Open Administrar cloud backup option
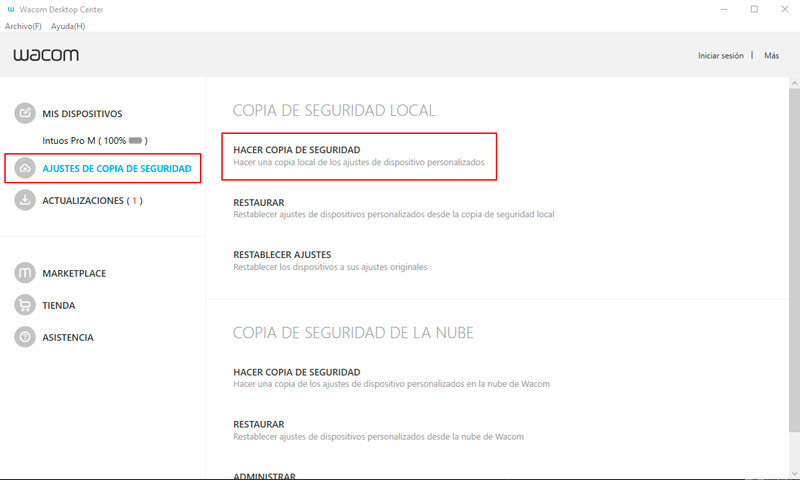Image resolution: width=800 pixels, height=480 pixels. [264, 475]
